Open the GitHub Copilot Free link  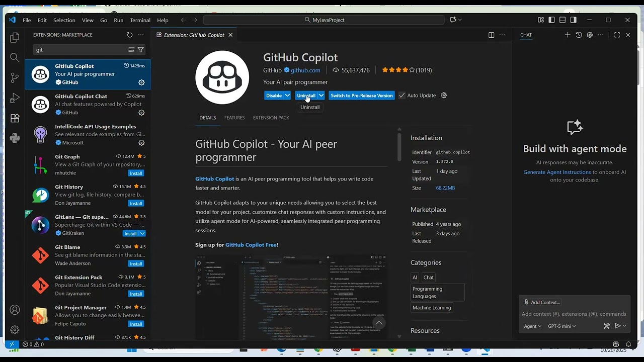coord(251,245)
